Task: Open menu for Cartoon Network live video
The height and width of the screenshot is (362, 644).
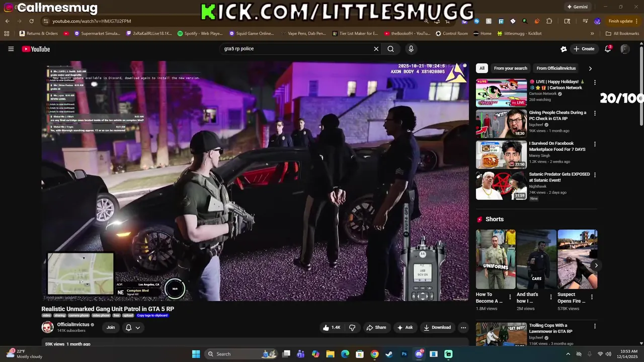Action: (595, 82)
